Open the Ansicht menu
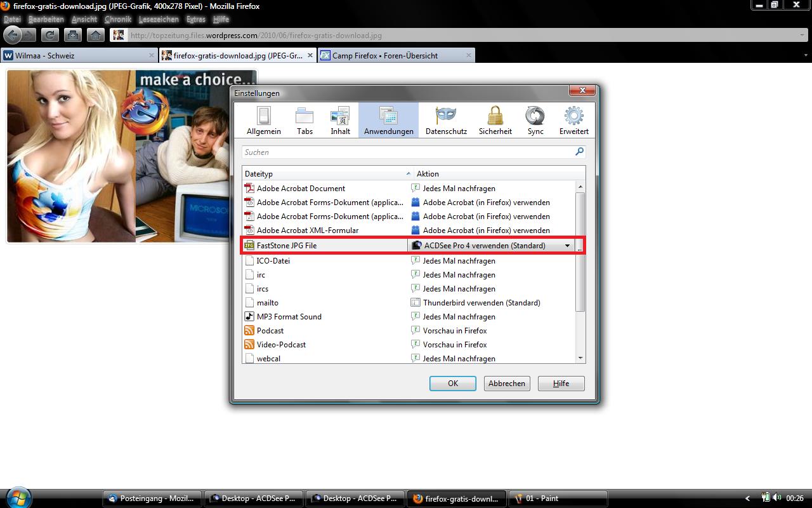This screenshot has height=508, width=812. pos(84,20)
